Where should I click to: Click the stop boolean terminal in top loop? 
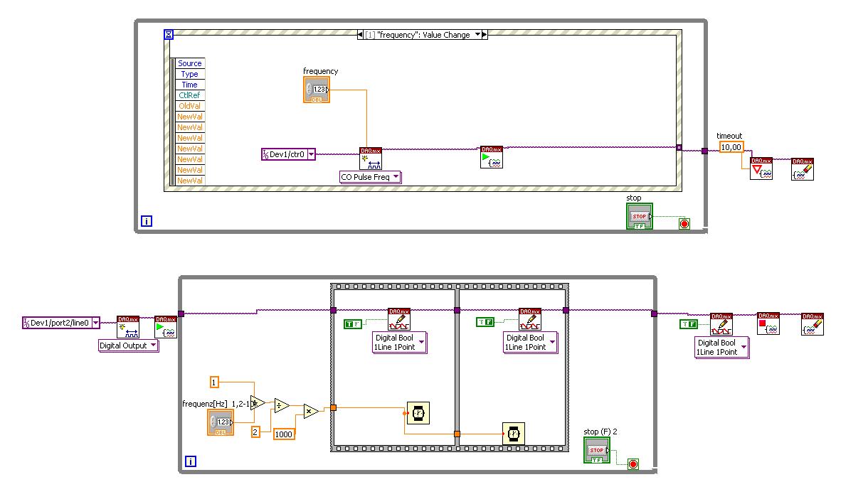click(639, 216)
